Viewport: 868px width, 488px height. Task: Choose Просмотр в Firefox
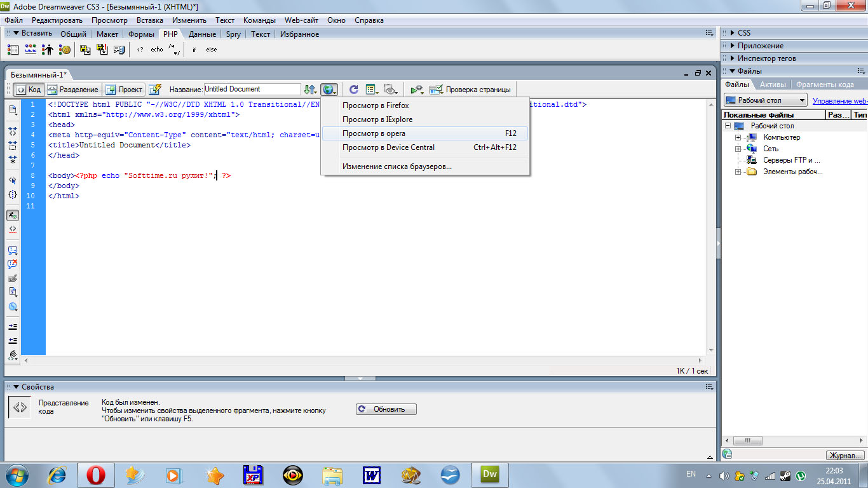[x=425, y=105]
